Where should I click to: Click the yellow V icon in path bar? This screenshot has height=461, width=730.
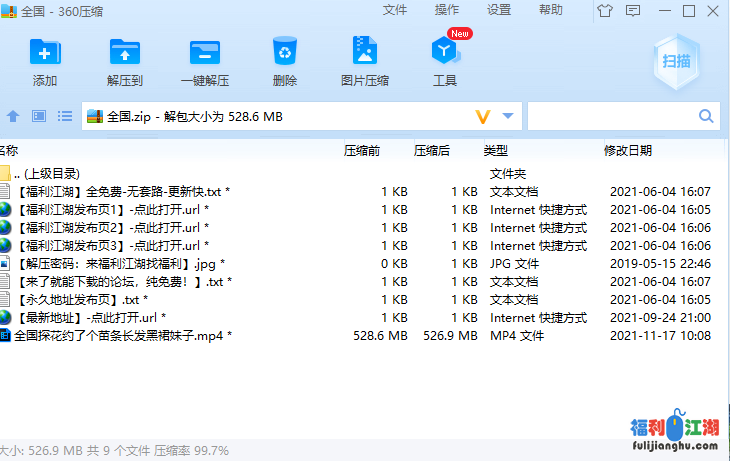pyautogui.click(x=484, y=117)
